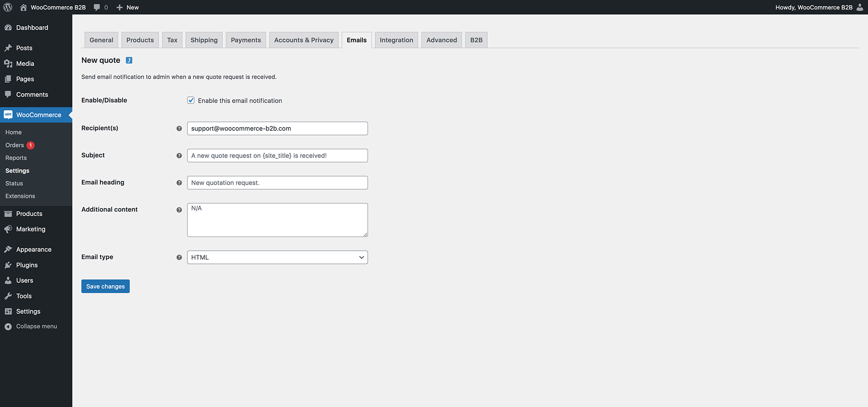The width and height of the screenshot is (868, 407).
Task: Click the plus icon next to New
Action: 119,7
